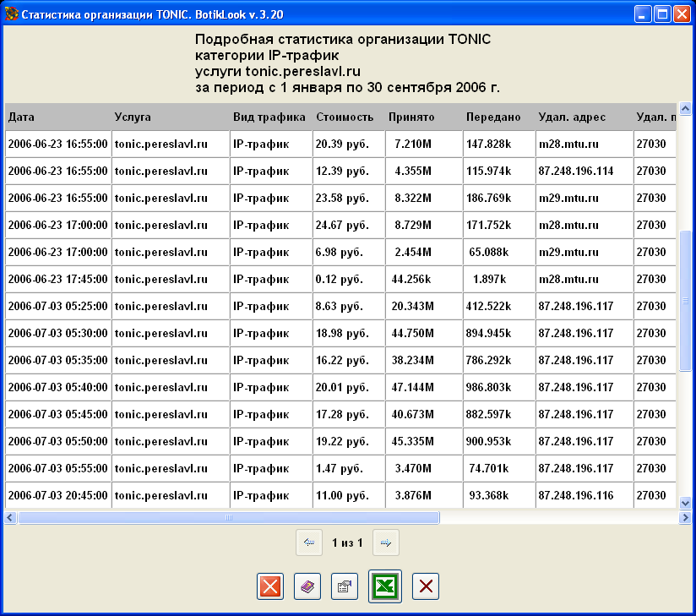Image resolution: width=696 pixels, height=616 pixels.
Task: Select the cost cell "12.39 руб."
Action: pos(349,171)
